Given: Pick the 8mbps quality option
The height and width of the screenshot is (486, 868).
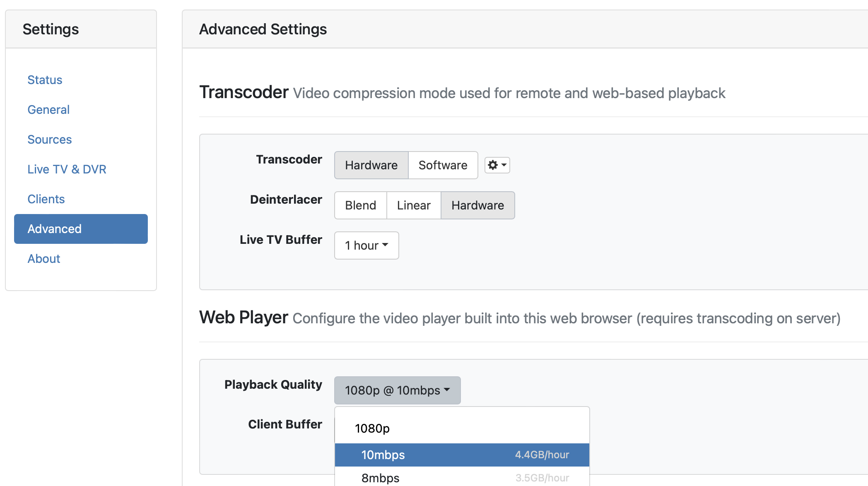Looking at the screenshot, I should (x=462, y=478).
